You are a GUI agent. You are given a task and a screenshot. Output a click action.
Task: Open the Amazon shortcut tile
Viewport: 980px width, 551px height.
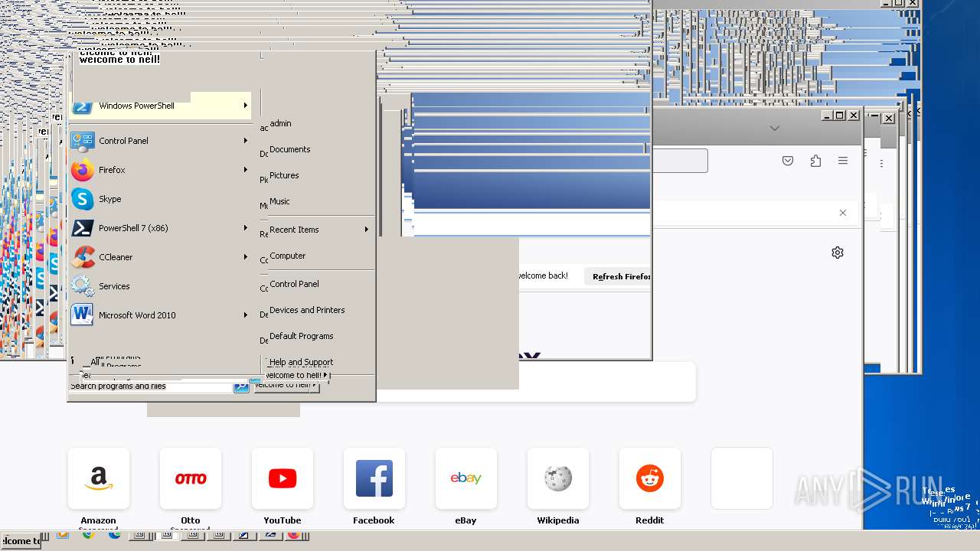[99, 478]
